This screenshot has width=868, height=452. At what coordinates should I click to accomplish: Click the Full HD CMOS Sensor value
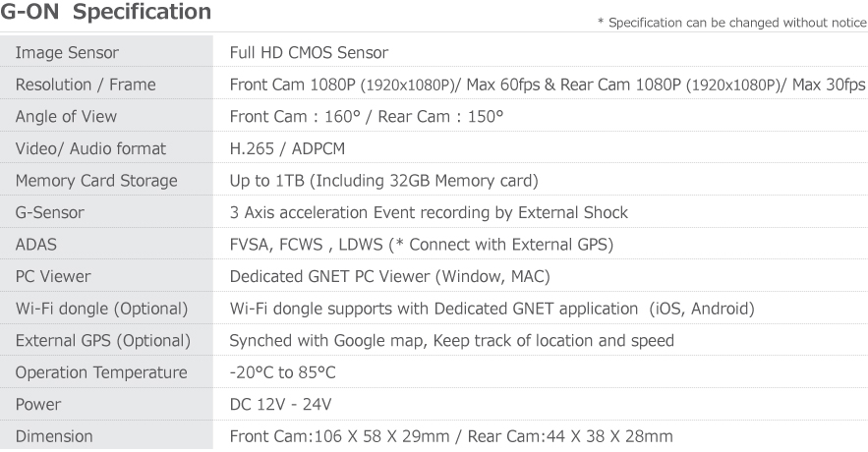tap(309, 52)
